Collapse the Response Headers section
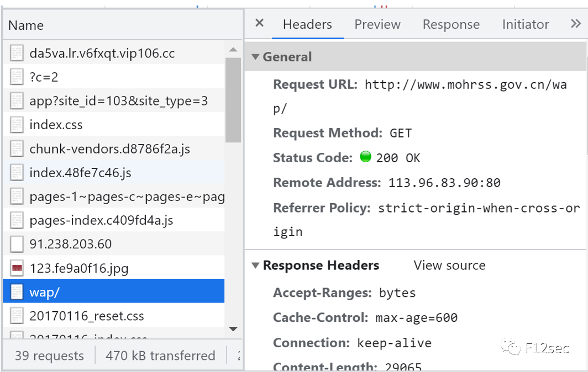This screenshot has height=372, width=588. click(x=255, y=265)
